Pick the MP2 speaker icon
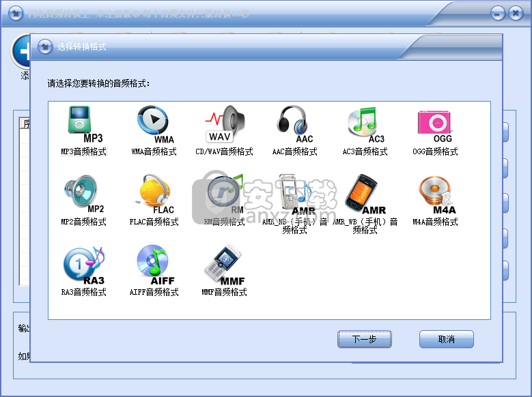 tap(84, 194)
